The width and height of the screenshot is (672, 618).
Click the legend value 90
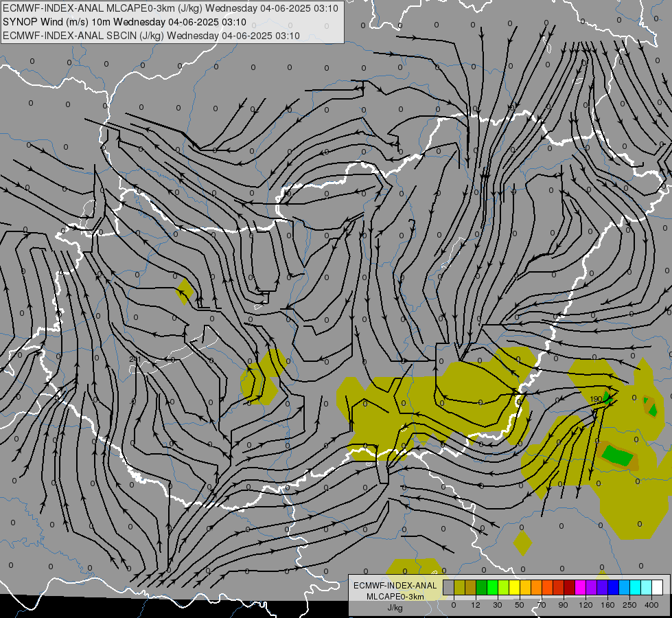[x=563, y=605]
